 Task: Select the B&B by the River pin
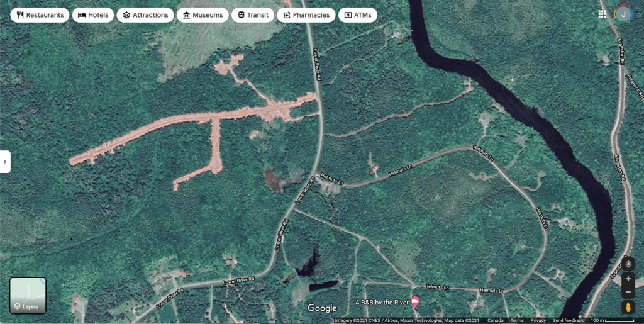click(x=414, y=301)
